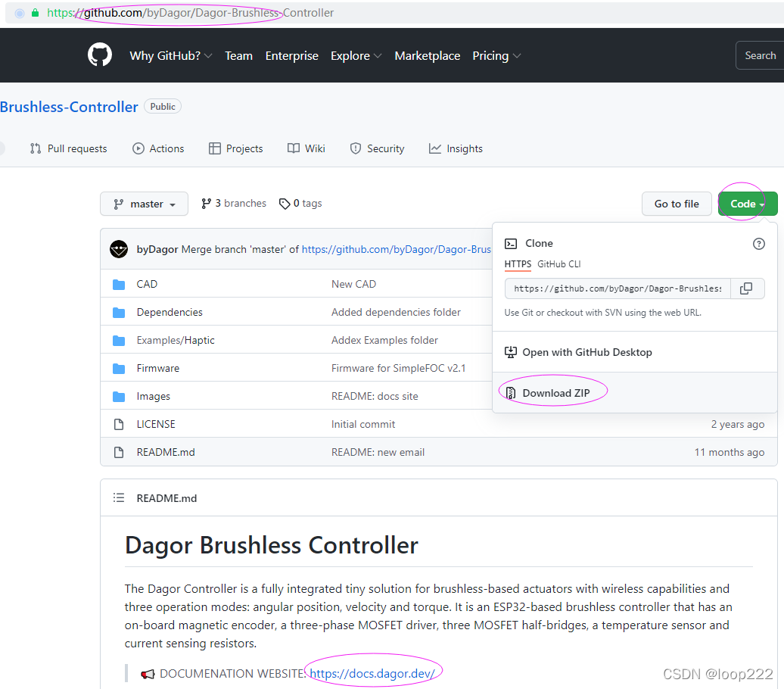Select the GitHub CLI clone tab
784x689 pixels.
[x=559, y=264]
